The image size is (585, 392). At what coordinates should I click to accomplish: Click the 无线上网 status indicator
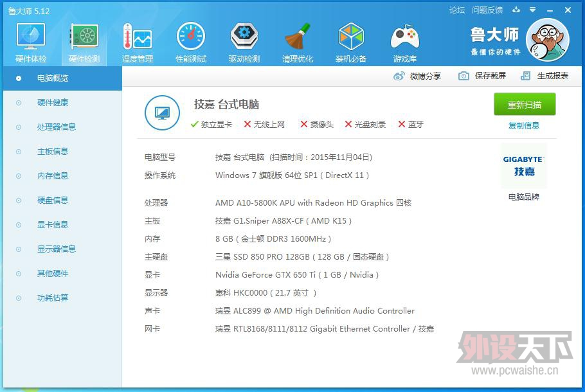coord(264,124)
